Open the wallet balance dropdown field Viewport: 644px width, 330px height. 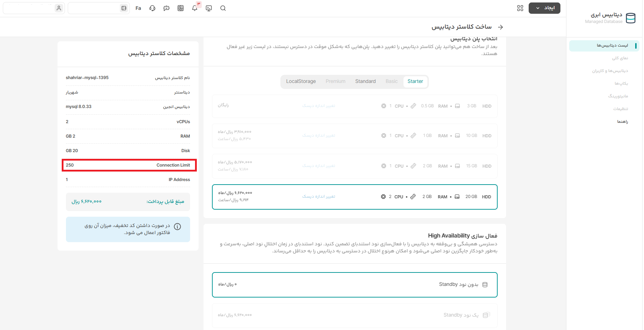[98, 8]
